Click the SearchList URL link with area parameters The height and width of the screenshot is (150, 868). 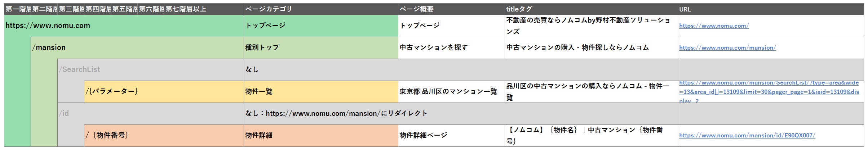[769, 92]
